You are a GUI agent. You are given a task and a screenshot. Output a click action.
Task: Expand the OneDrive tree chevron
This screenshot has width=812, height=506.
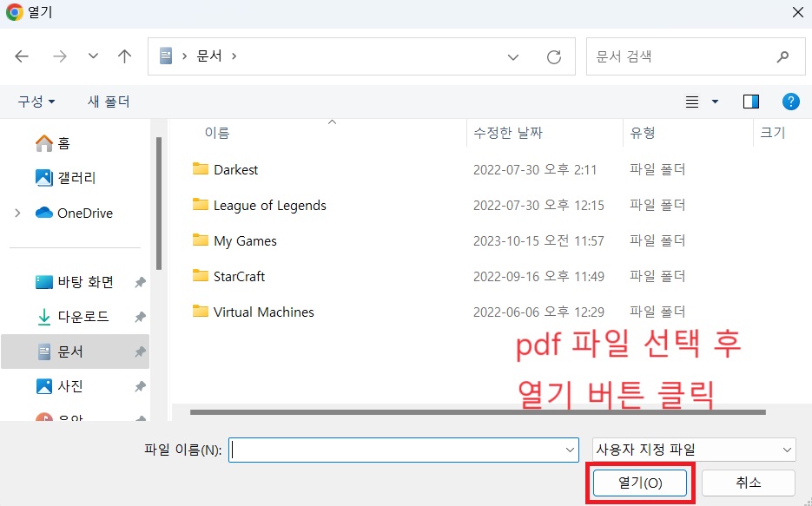[x=16, y=213]
